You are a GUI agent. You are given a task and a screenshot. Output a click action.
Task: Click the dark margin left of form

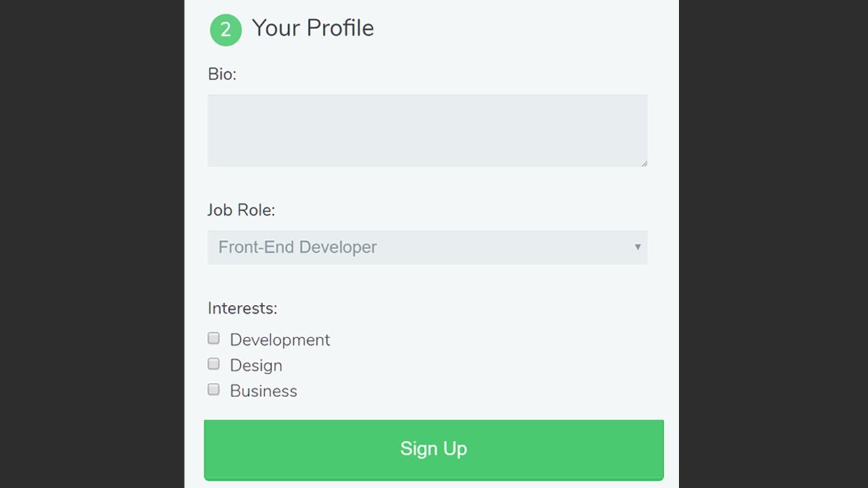[x=92, y=244]
